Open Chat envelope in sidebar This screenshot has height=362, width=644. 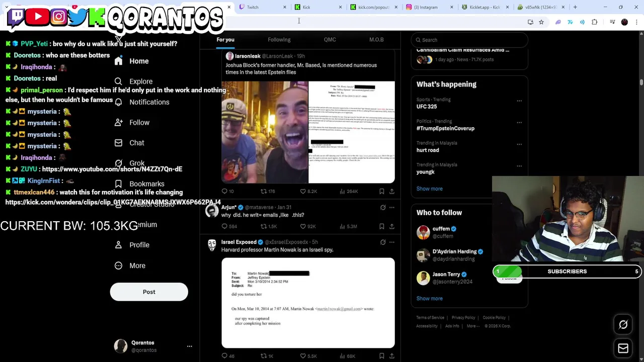[x=118, y=143]
